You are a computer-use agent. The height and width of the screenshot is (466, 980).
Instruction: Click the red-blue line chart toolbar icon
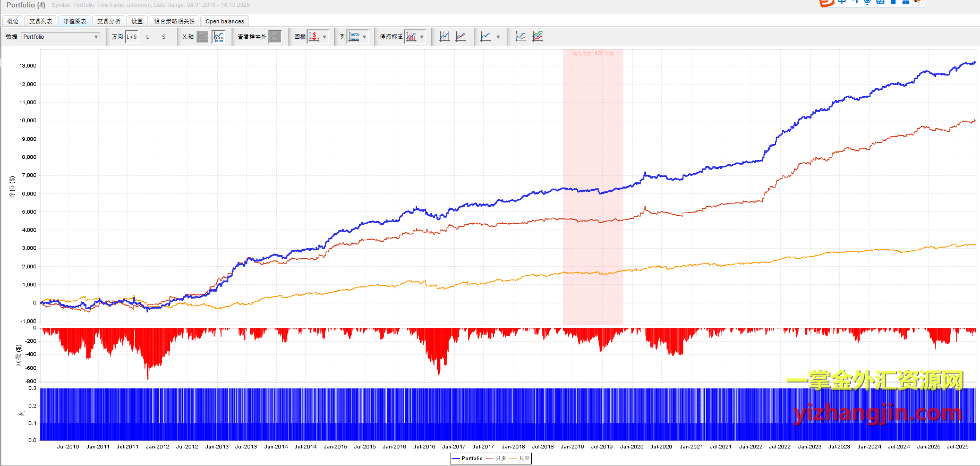pos(461,37)
